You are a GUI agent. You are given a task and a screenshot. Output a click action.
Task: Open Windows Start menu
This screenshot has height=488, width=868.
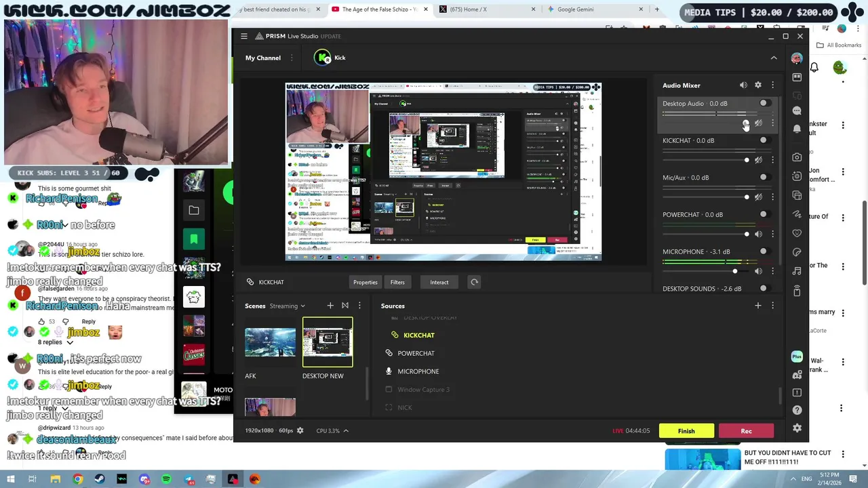point(10,479)
